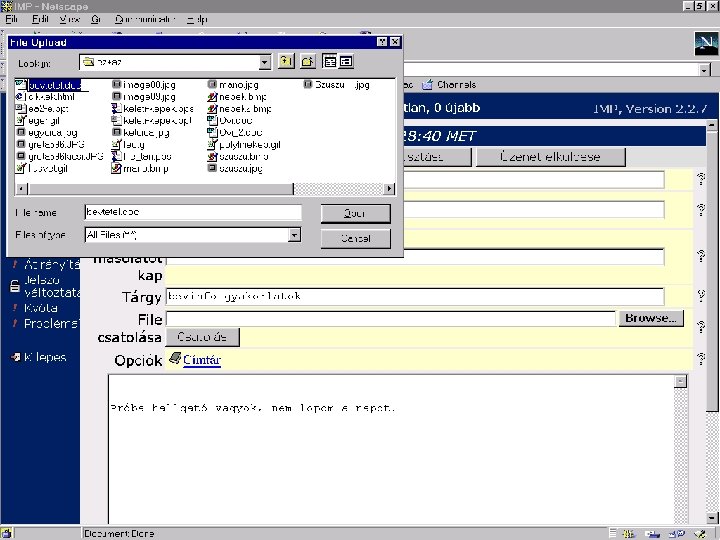Image resolution: width=720 pixels, height=540 pixels.
Task: Select image09.jpg in the file list
Action: coord(144,97)
